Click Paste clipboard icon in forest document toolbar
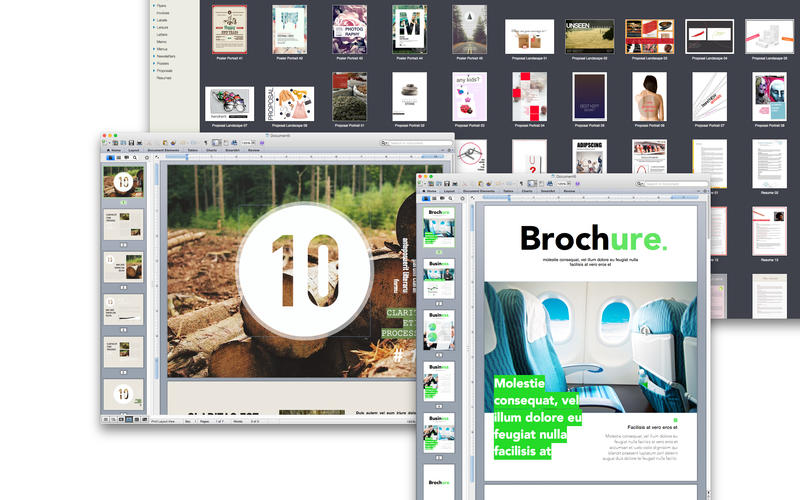This screenshot has height=500, width=800. coord(165,143)
